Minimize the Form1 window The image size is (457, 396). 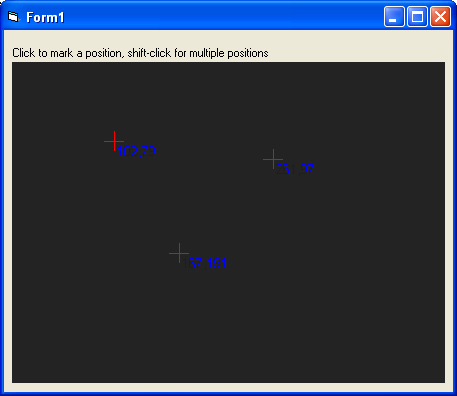(394, 16)
